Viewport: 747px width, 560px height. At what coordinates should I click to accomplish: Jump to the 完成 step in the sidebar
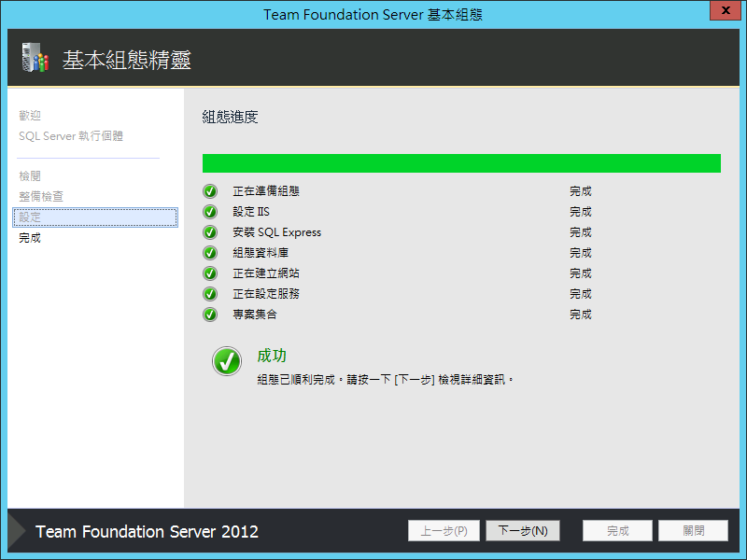30,238
